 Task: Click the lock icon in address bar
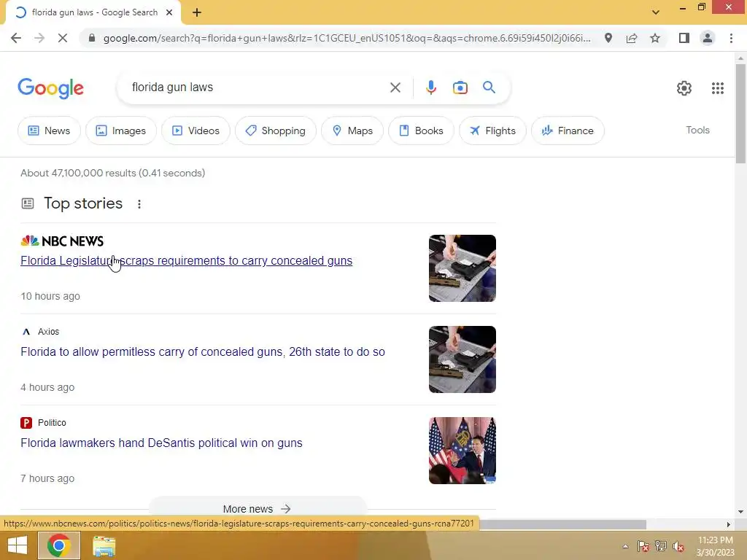(92, 38)
